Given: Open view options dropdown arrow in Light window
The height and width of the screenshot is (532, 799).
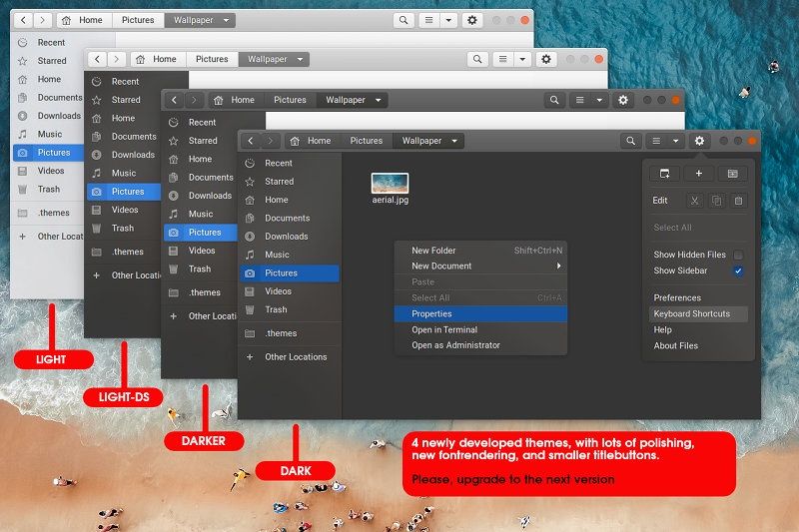Looking at the screenshot, I should [x=448, y=20].
